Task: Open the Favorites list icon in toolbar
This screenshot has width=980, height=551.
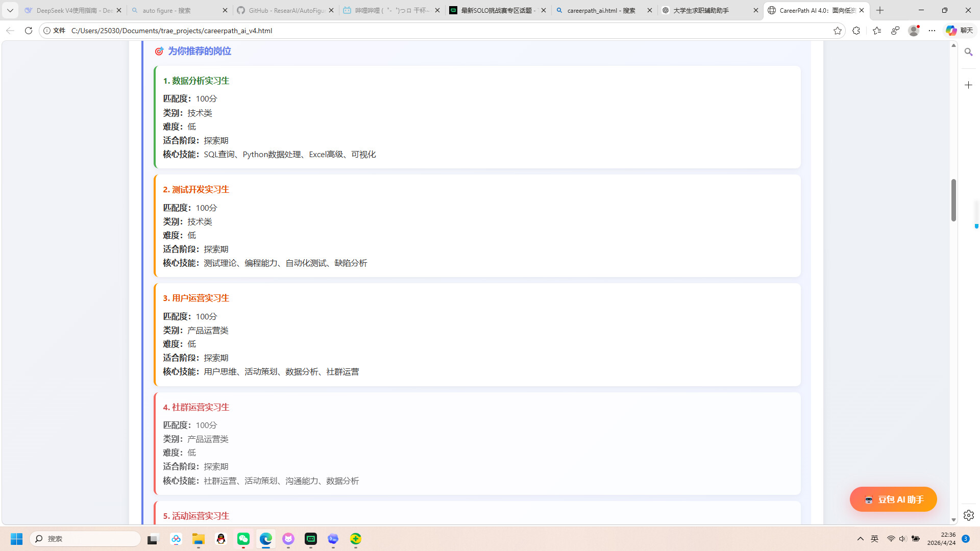Action: point(877,31)
